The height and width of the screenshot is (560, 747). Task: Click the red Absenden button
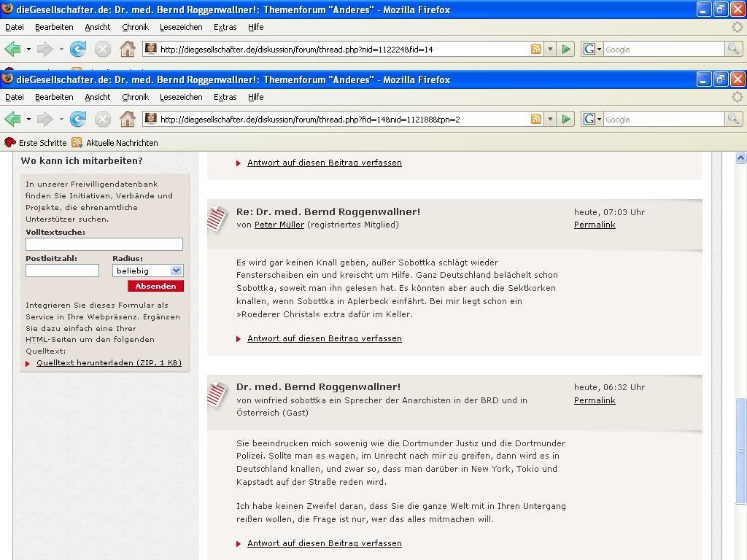[155, 287]
